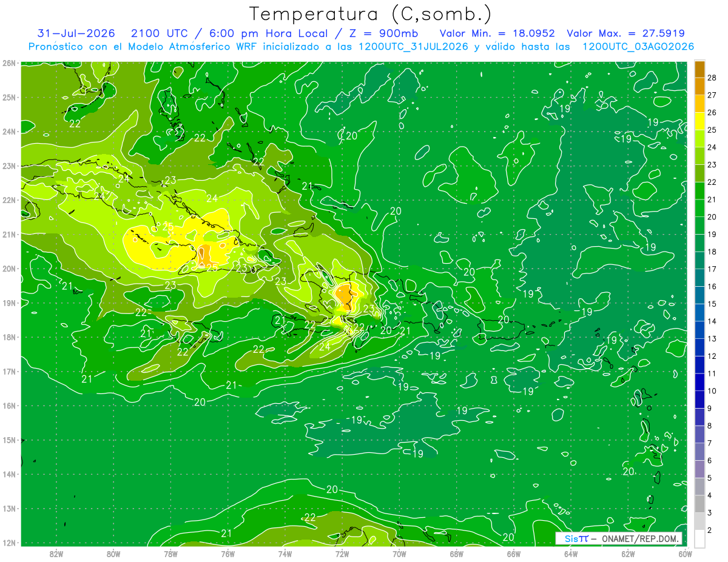Click the "13N" latitude axis label
Image resolution: width=728 pixels, height=562 pixels.
coord(9,509)
